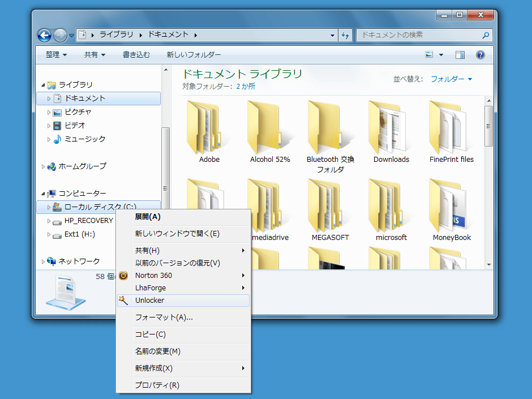Toggle the preview pane icon
Viewport: 532px width, 399px height.
pos(460,55)
